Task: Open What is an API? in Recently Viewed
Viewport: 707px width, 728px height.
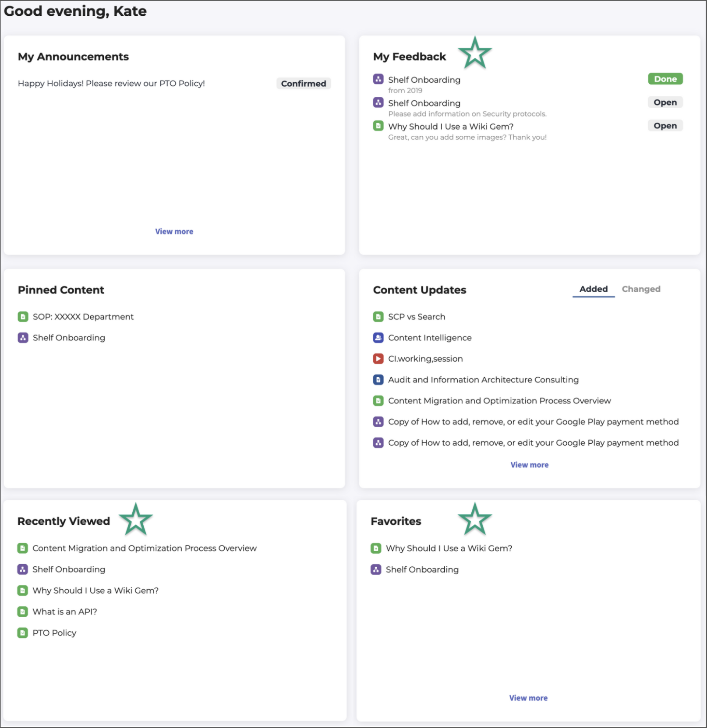Action: tap(65, 612)
